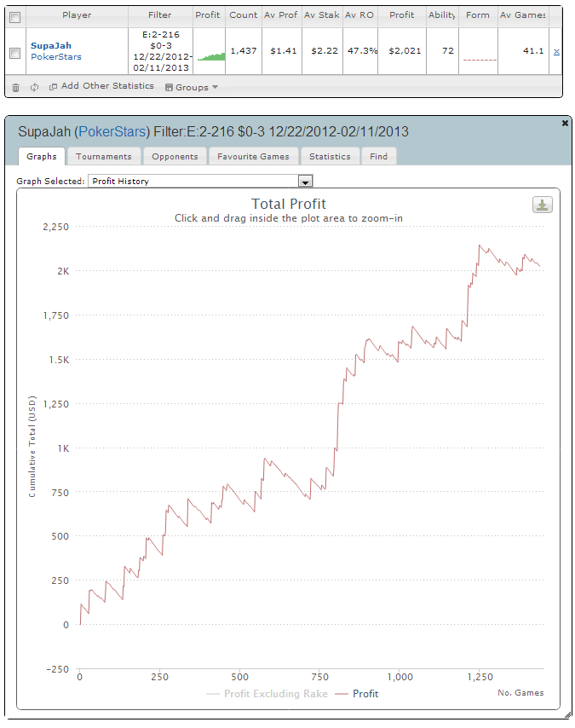Switch to the Statistics tab
Viewport: 575px width, 728px height.
(330, 157)
